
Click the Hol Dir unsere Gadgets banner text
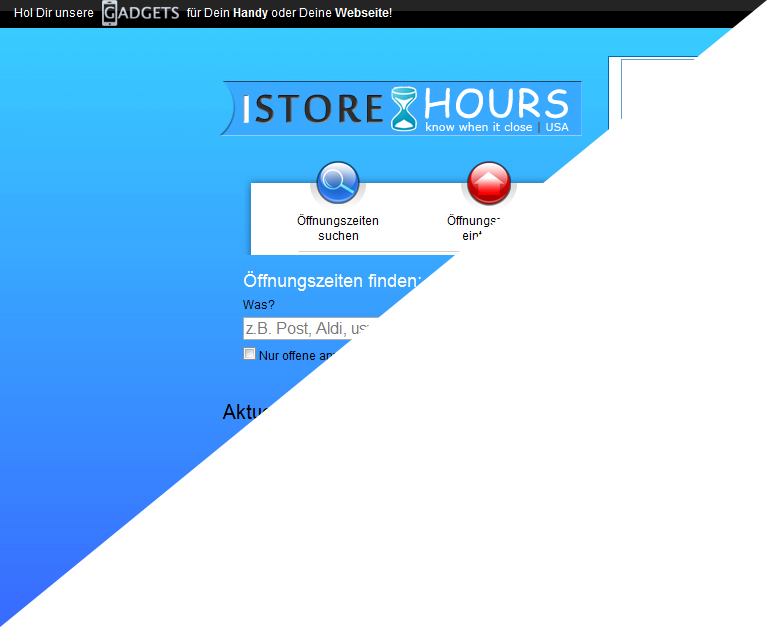pos(203,13)
